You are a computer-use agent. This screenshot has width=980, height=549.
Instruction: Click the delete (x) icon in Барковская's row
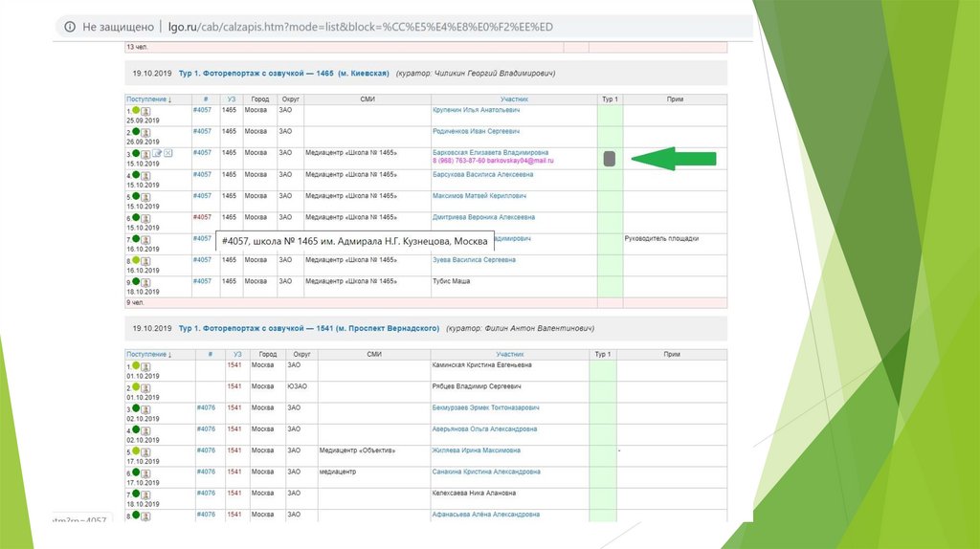click(x=168, y=153)
